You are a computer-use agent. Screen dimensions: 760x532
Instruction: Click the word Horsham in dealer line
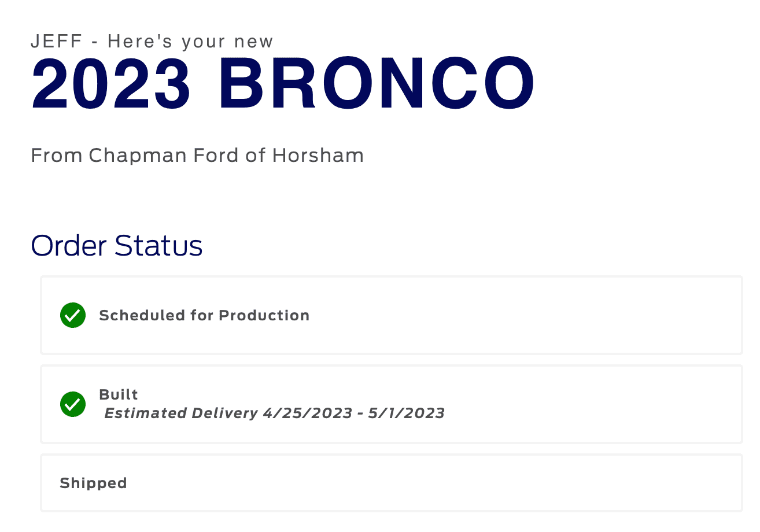[318, 156]
